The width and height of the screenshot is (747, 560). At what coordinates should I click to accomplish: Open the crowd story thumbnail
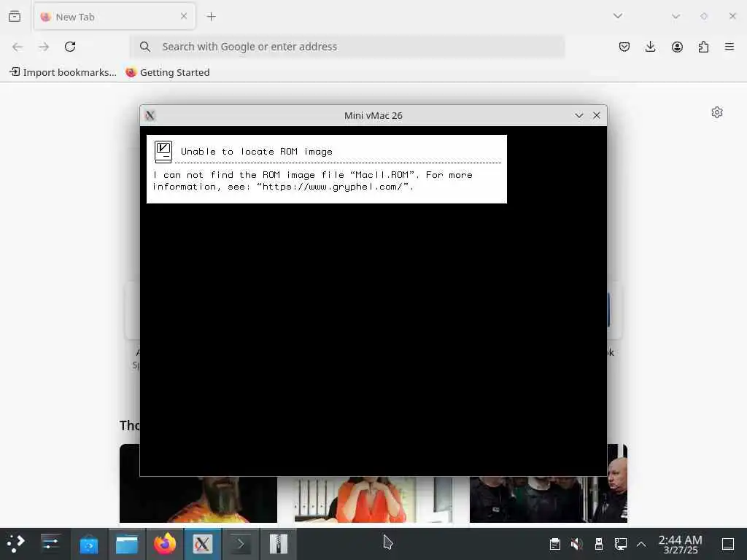(x=549, y=499)
